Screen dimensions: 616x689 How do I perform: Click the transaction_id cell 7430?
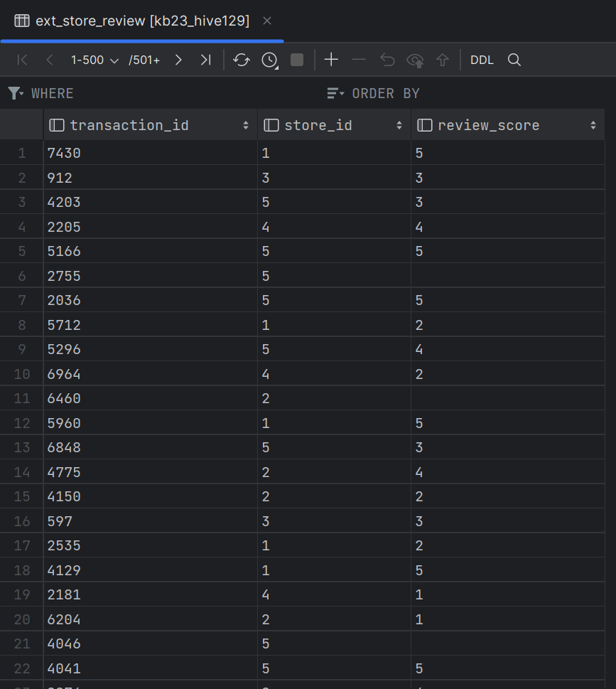(x=150, y=153)
